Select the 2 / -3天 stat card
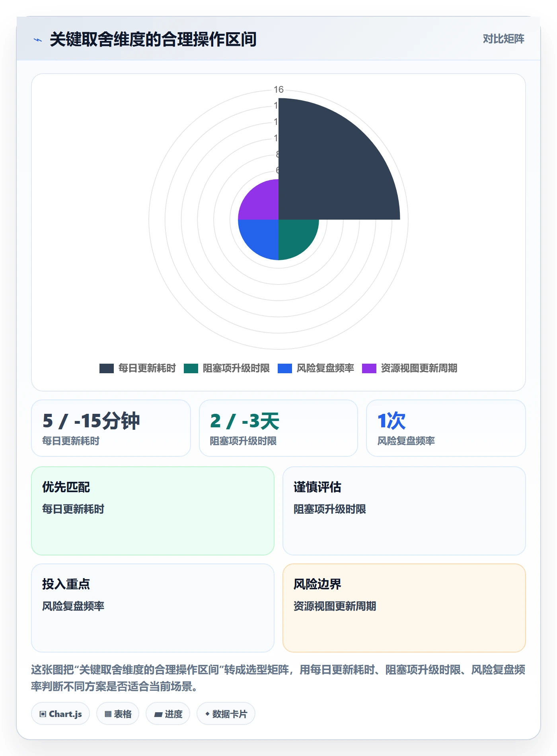 tap(278, 428)
